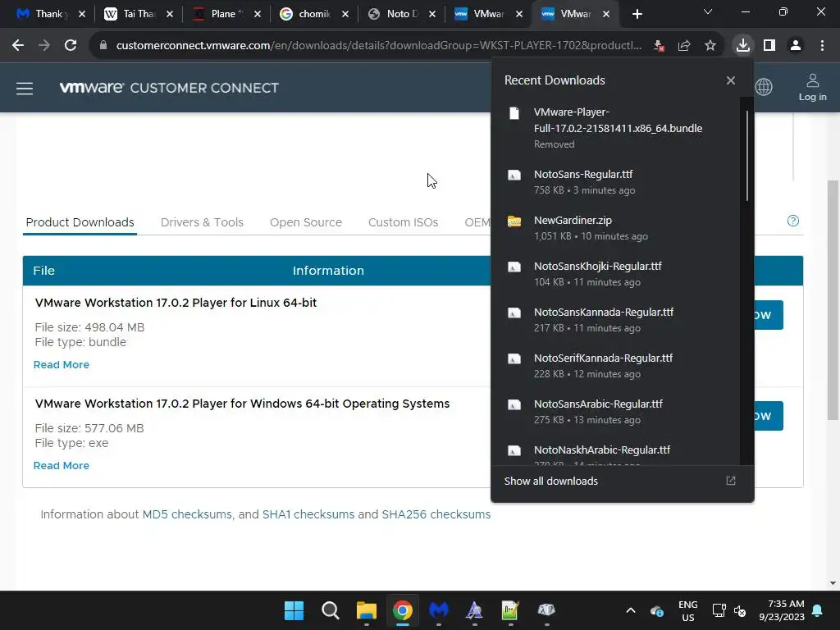840x630 pixels.
Task: Click Download Now for Windows player
Action: pos(768,416)
